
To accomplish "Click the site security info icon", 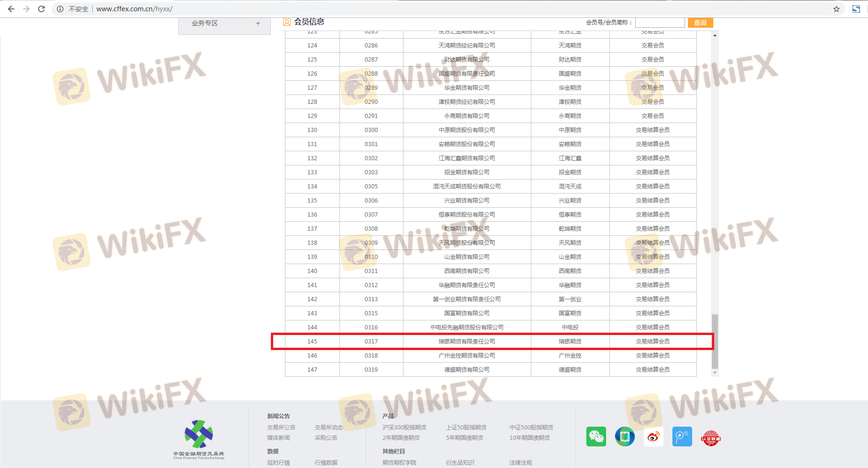I will coord(60,9).
